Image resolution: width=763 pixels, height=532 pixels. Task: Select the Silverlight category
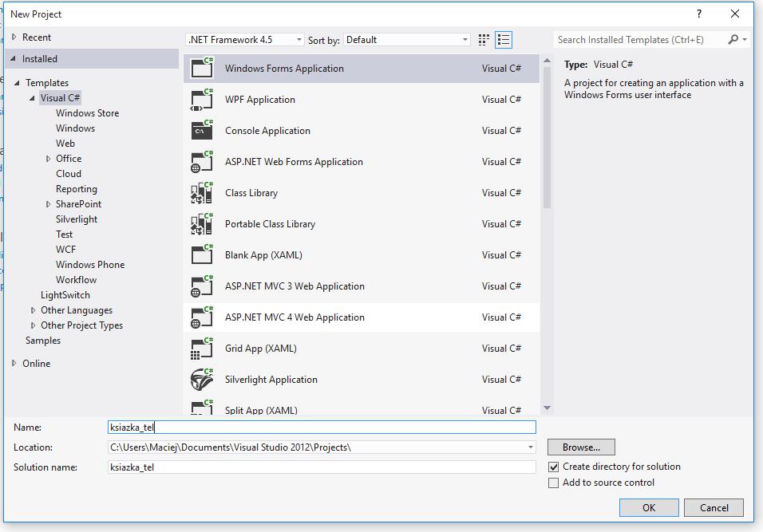[x=77, y=219]
